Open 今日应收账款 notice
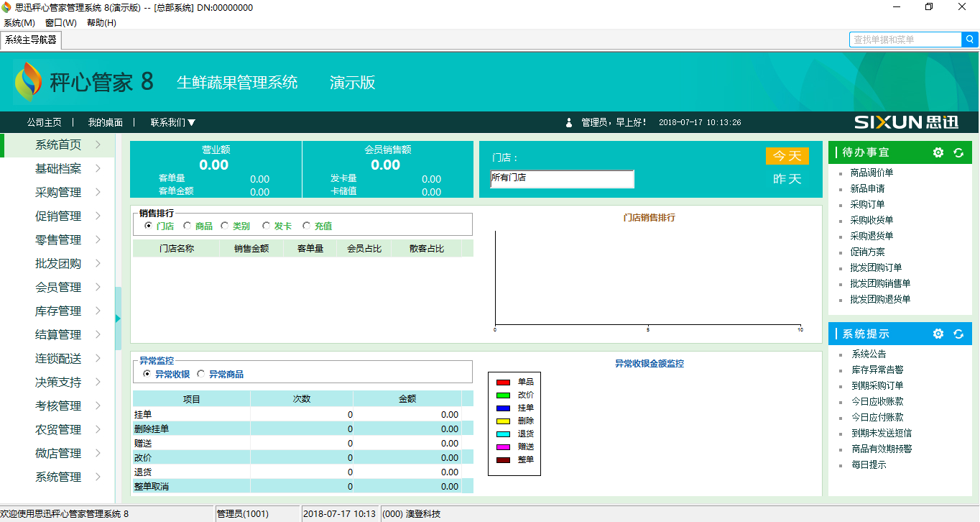Image resolution: width=980 pixels, height=522 pixels. pos(877,402)
